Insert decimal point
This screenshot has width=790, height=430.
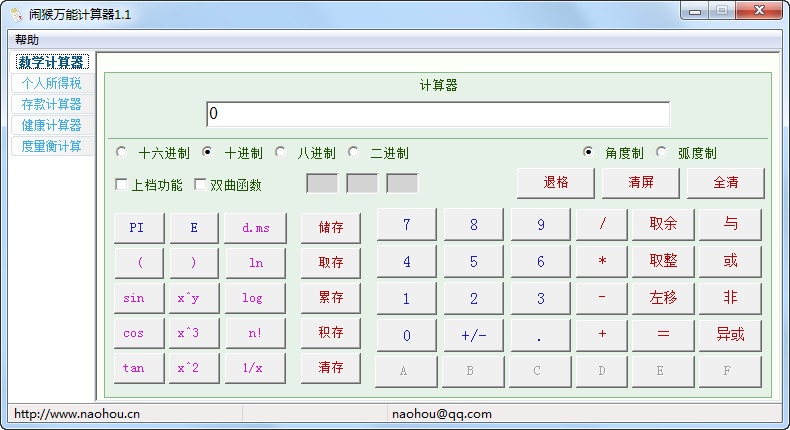[541, 335]
